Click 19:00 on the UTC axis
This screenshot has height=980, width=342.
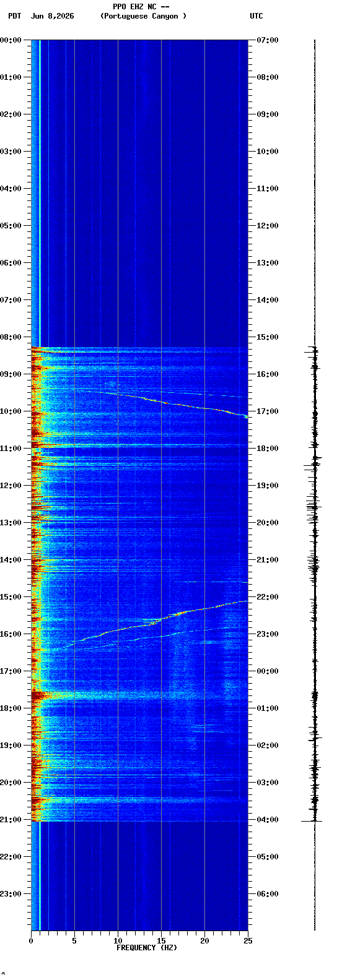[x=268, y=486]
